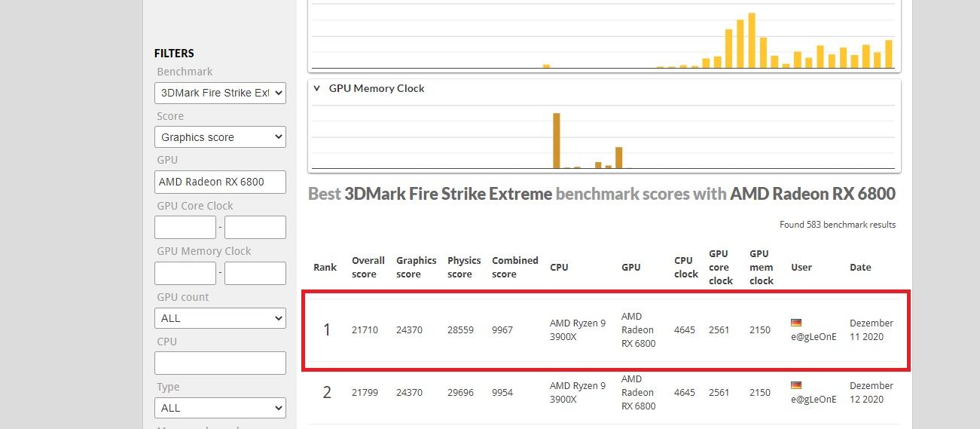Click the German flag icon in rank 2 row

click(796, 385)
